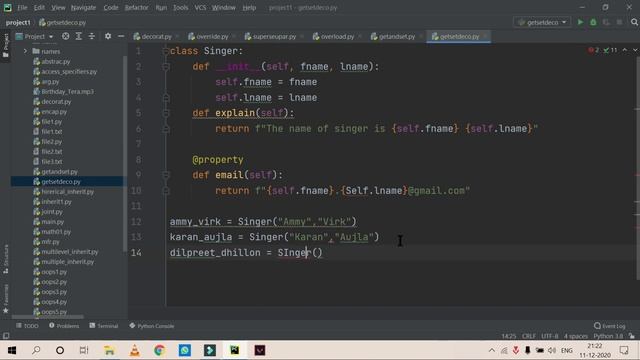This screenshot has width=640, height=360.
Task: Click the Locate file target icon
Action: [x=65, y=36]
